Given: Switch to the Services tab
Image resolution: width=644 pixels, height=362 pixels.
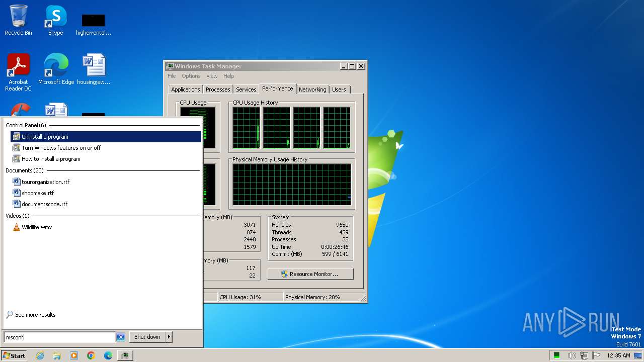Looking at the screenshot, I should 246,89.
